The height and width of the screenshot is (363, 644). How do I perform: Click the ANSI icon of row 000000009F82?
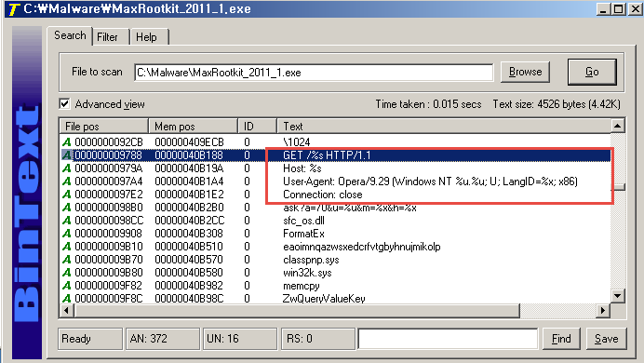pyautogui.click(x=66, y=286)
